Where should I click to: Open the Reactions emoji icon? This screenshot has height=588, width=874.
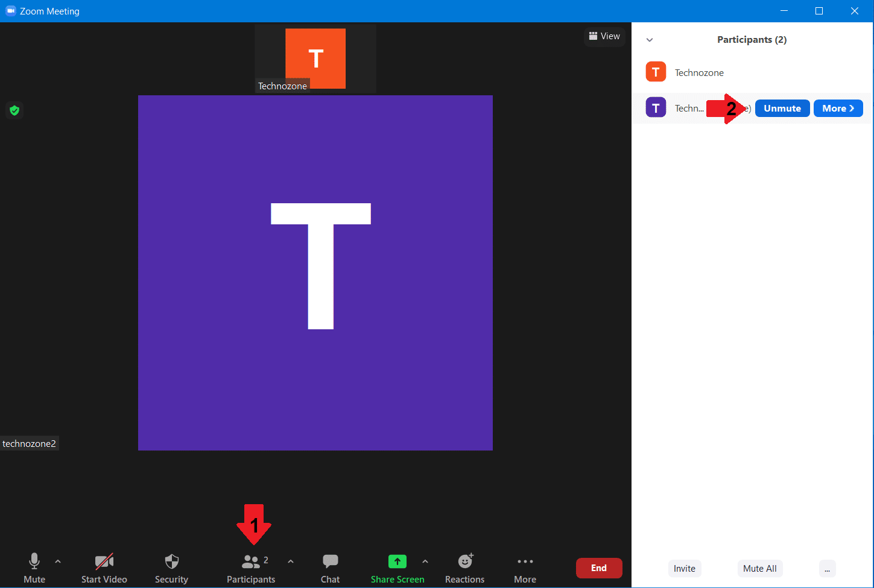click(465, 562)
